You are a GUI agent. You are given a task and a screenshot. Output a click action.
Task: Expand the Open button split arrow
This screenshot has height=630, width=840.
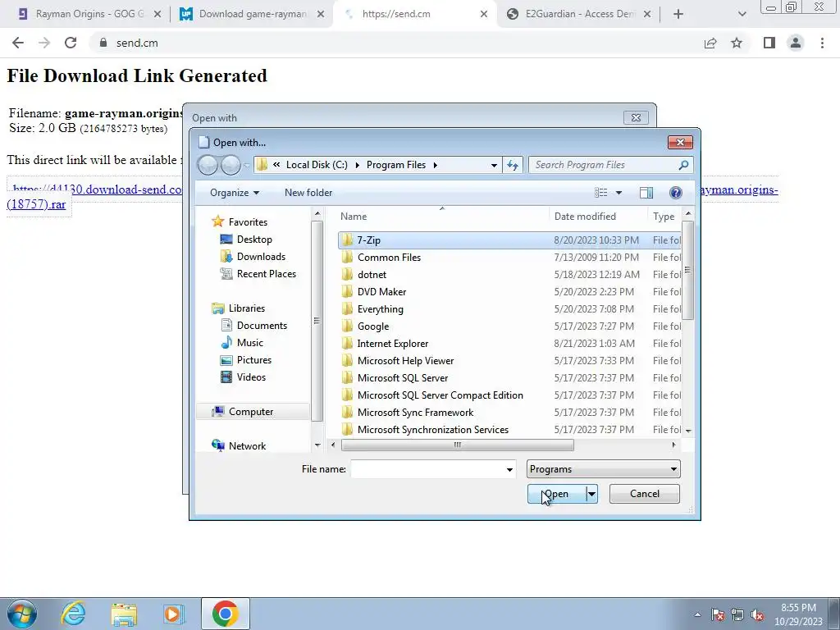592,494
